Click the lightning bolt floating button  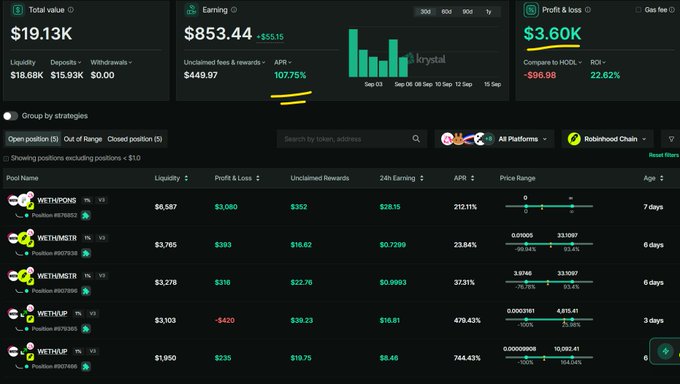[x=665, y=351]
